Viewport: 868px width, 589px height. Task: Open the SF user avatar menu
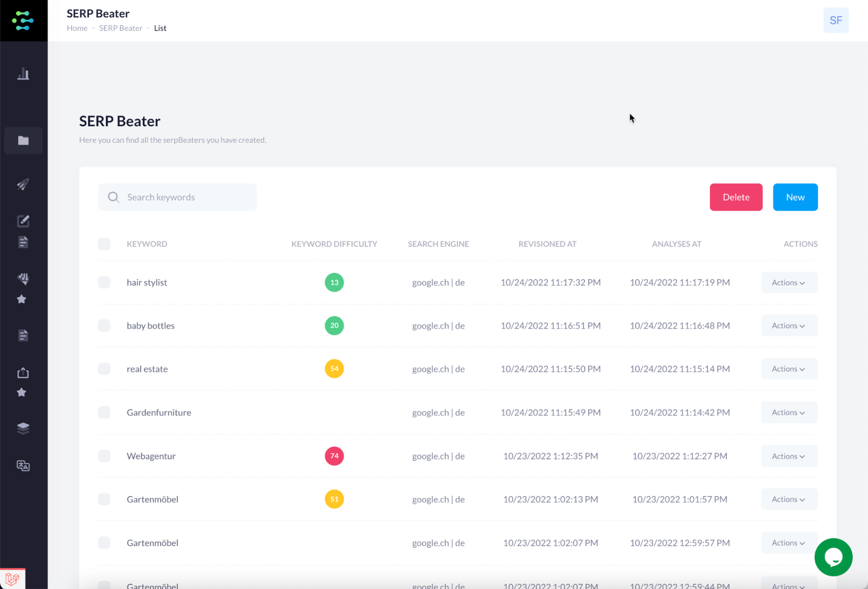pos(836,21)
